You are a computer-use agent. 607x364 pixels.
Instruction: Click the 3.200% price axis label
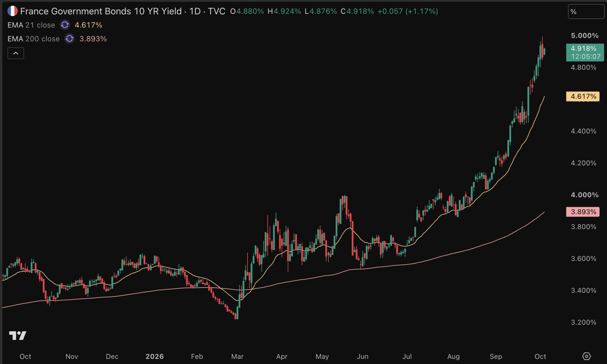pos(584,322)
